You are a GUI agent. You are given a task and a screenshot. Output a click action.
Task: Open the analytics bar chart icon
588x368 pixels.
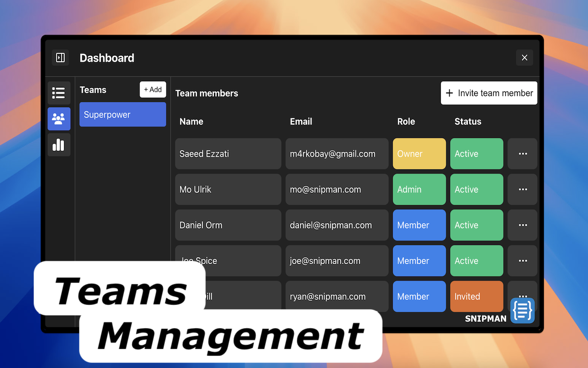pos(59,145)
